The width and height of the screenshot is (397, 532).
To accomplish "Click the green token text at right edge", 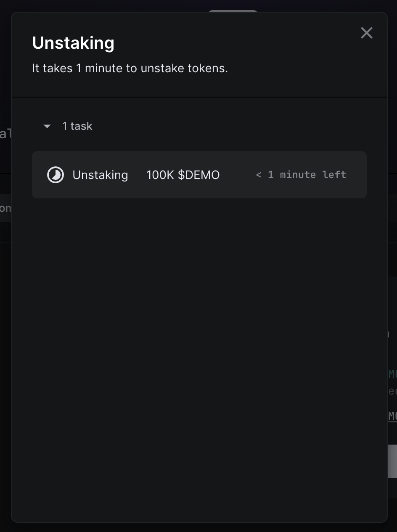I will [x=392, y=374].
